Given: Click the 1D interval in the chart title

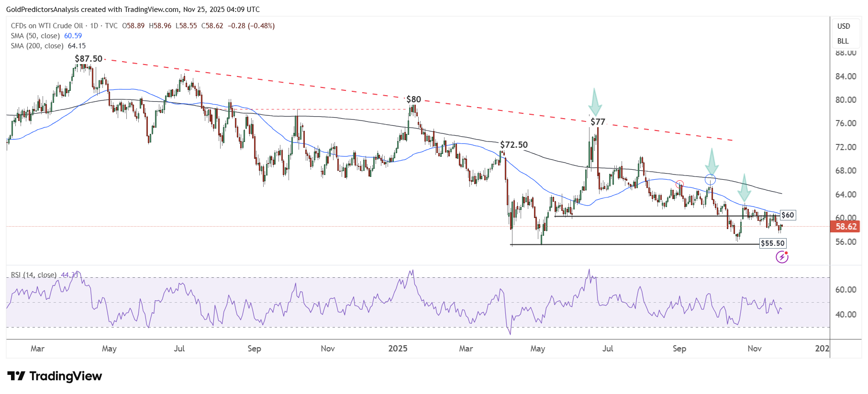Looking at the screenshot, I should (x=94, y=26).
